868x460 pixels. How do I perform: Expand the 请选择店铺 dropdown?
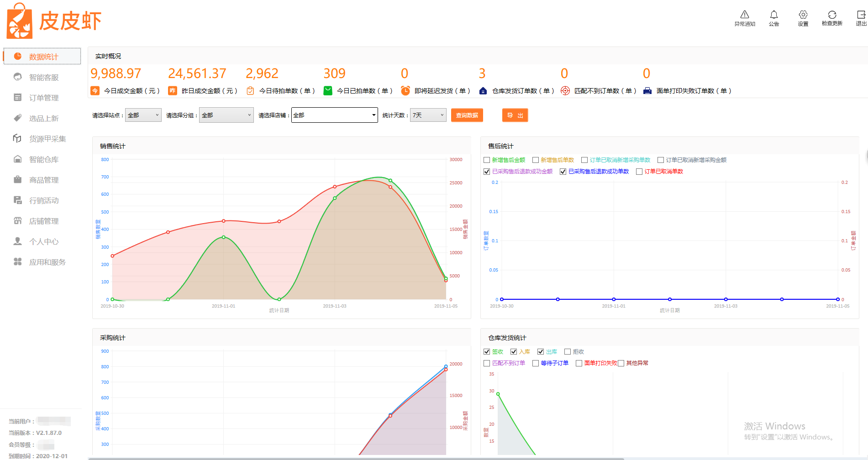tap(334, 115)
